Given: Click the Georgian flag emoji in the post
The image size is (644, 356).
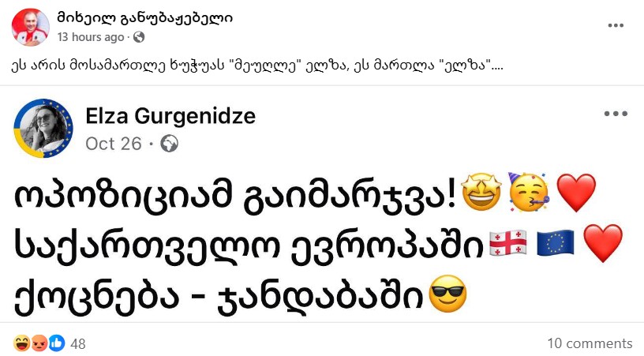Looking at the screenshot, I should click(x=508, y=243).
